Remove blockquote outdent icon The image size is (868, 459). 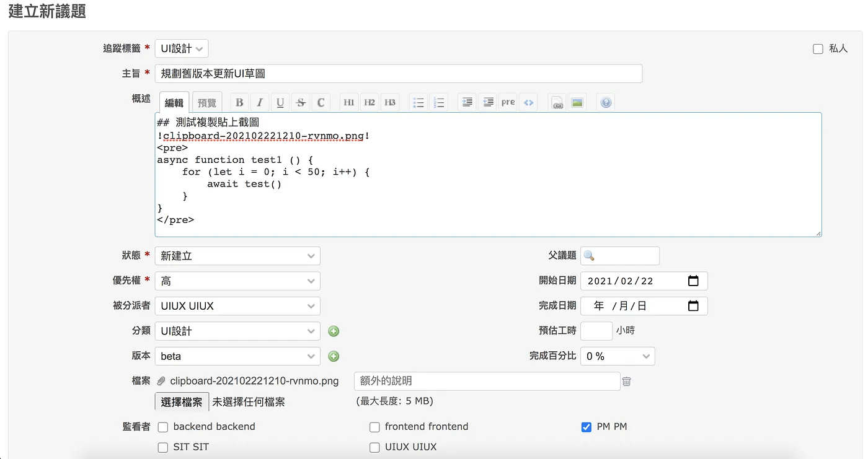488,102
